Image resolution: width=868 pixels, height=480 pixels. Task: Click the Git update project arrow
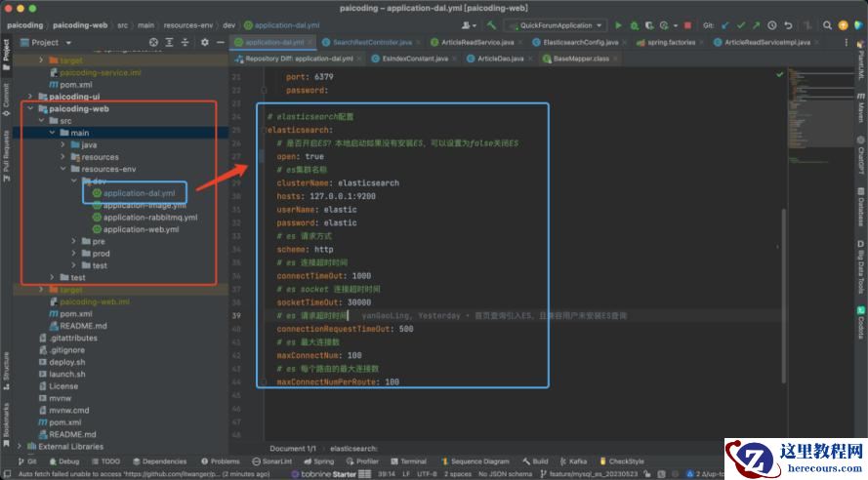pyautogui.click(x=726, y=25)
